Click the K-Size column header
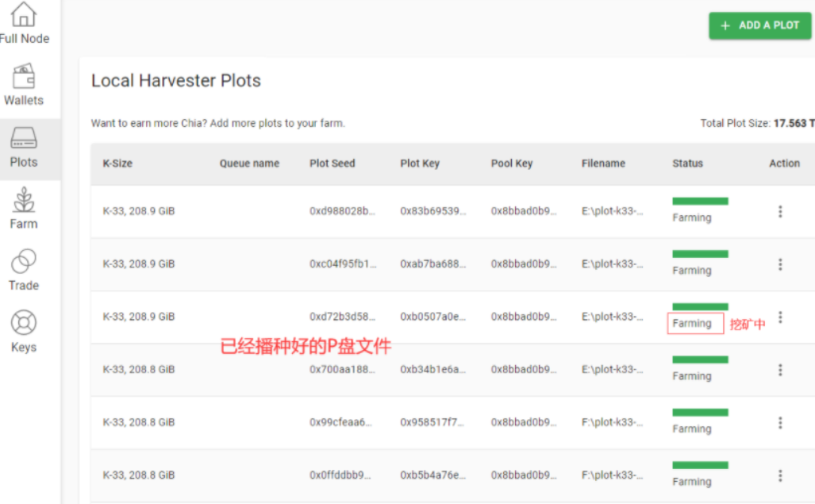This screenshot has width=815, height=504. click(x=117, y=164)
